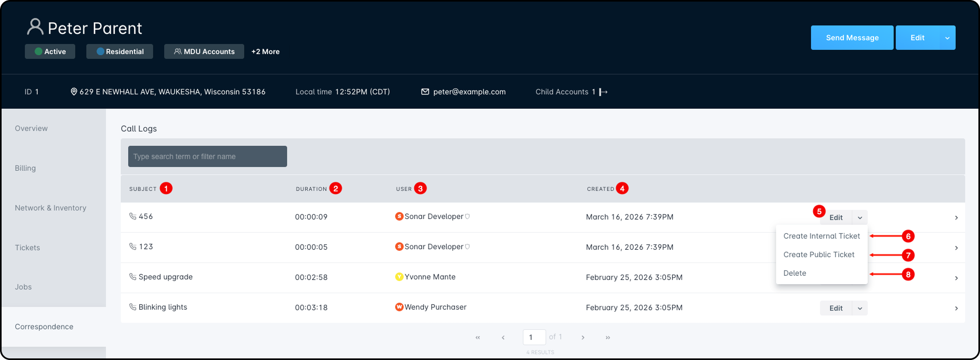Expand Edit dropdown for Blinking lights row
Viewport: 980px width, 360px height.
point(860,308)
